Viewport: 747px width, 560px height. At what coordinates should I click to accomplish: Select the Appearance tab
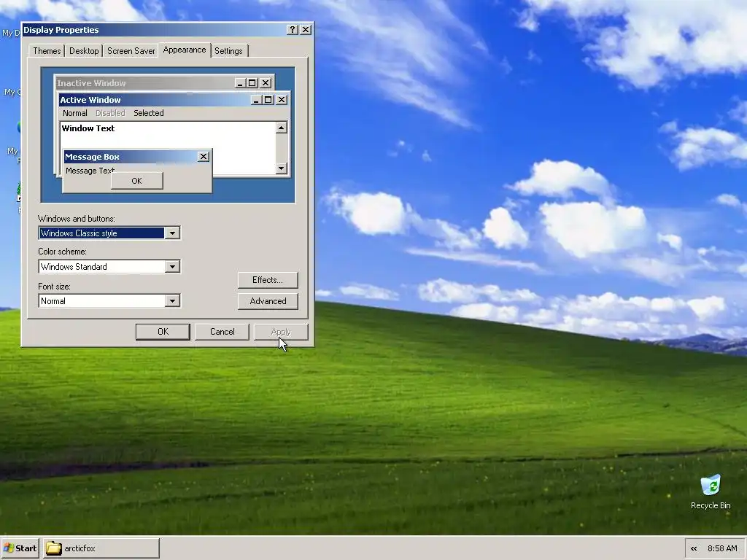tap(185, 50)
